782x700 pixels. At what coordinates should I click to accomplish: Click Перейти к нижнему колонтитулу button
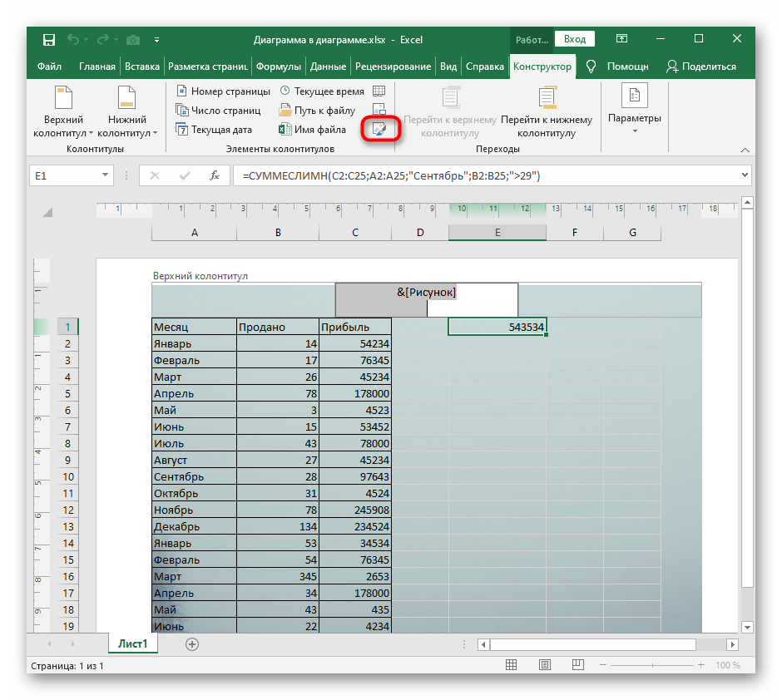tap(547, 111)
